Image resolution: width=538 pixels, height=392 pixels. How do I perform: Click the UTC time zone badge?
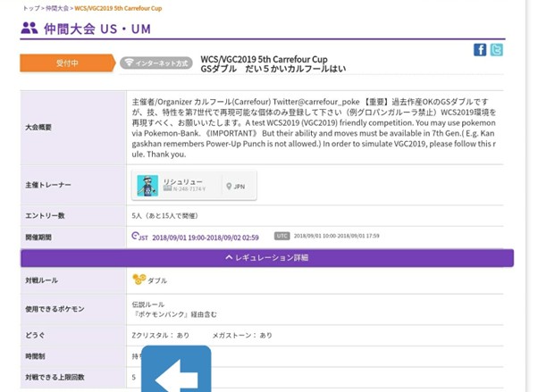[x=282, y=236]
